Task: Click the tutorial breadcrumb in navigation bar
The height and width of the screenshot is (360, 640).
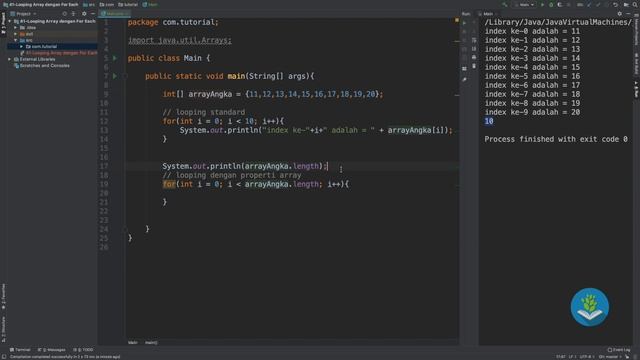Action: tap(128, 4)
